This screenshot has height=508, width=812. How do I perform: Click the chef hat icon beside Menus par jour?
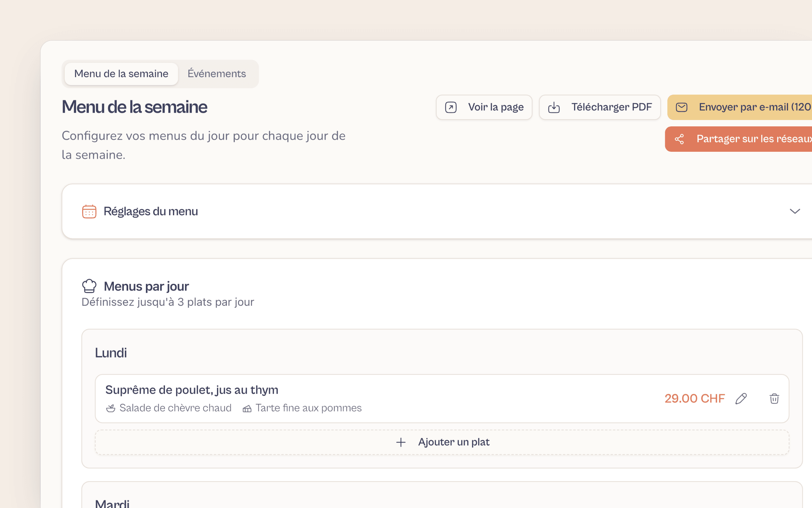89,286
